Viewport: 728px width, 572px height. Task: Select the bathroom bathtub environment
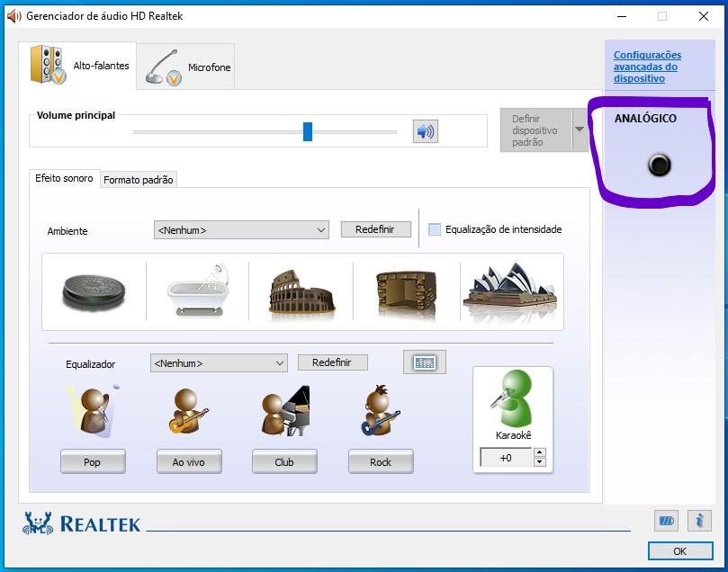click(x=198, y=290)
